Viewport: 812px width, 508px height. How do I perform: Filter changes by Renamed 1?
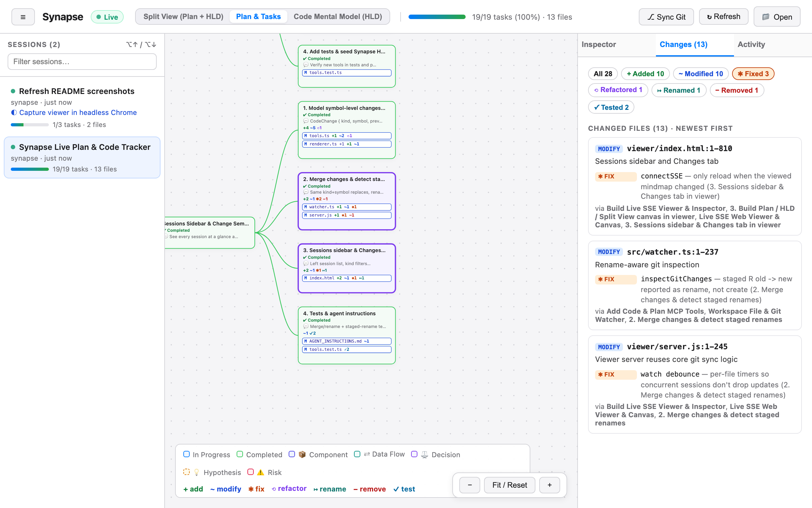click(678, 90)
